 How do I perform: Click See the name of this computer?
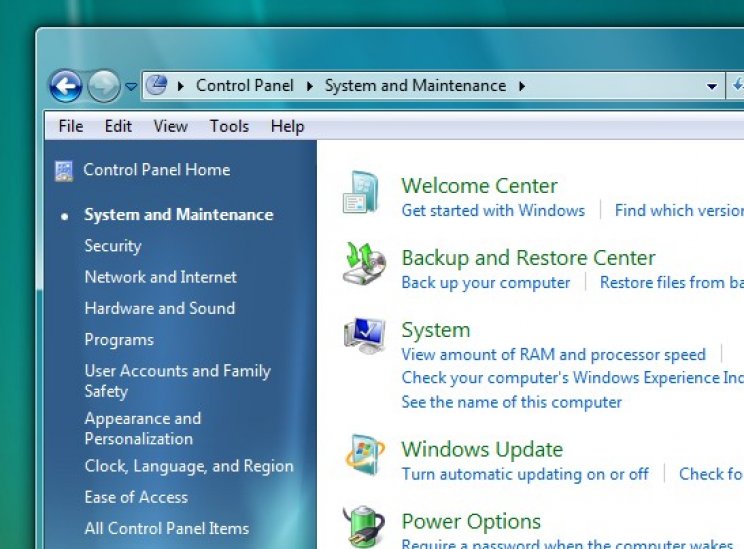click(511, 402)
